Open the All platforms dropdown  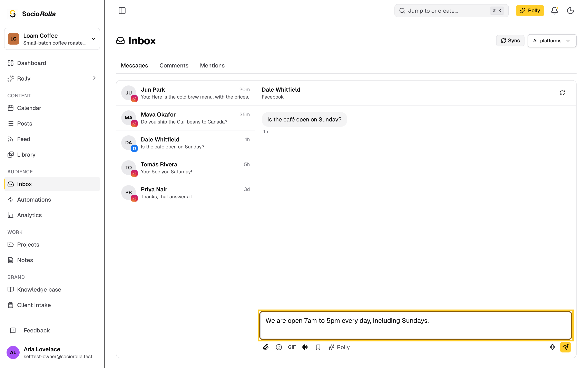(x=552, y=41)
